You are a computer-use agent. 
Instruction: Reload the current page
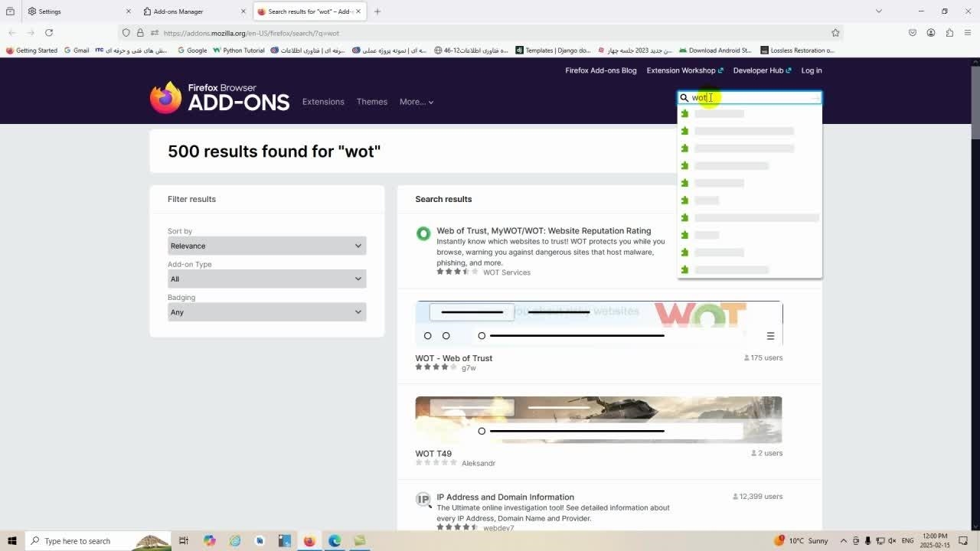[49, 33]
